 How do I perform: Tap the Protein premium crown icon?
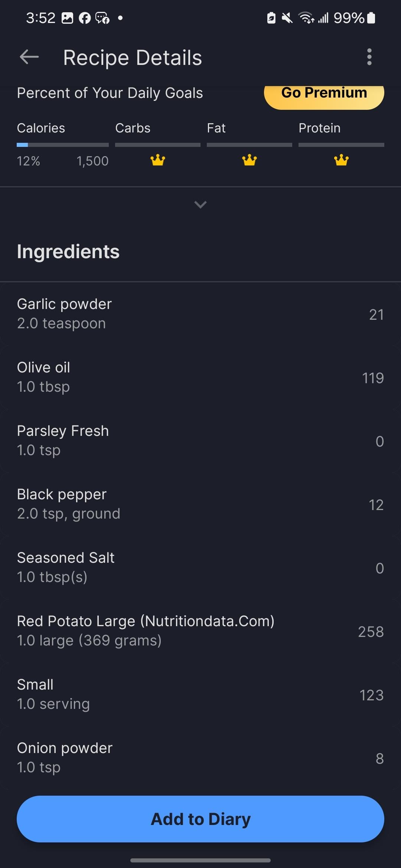[341, 160]
